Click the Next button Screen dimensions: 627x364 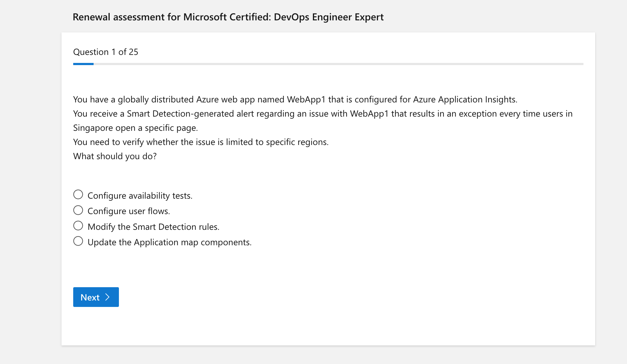pyautogui.click(x=96, y=297)
